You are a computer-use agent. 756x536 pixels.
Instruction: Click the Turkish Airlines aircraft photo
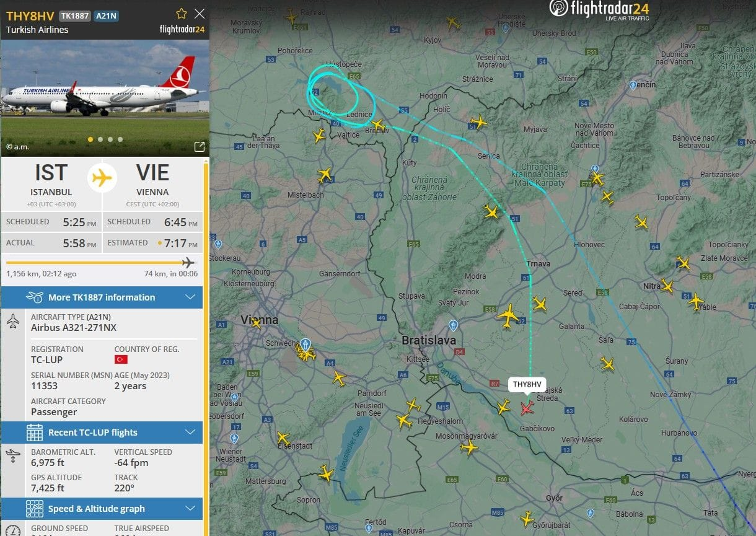click(x=105, y=97)
